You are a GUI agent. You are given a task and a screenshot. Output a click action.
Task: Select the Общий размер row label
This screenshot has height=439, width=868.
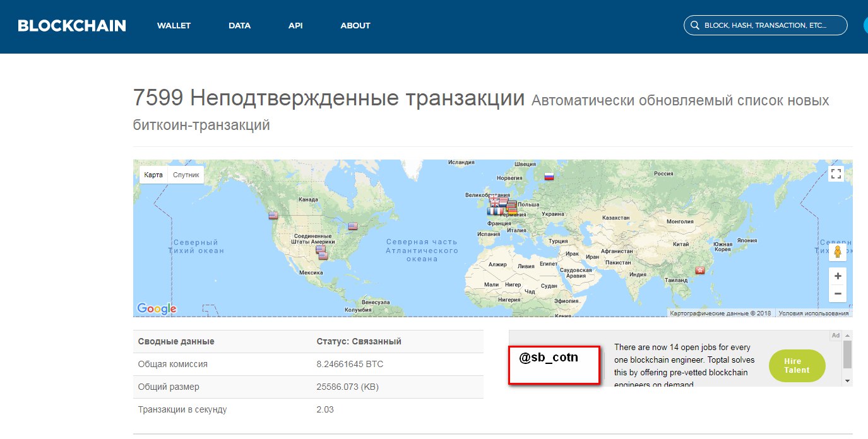pos(169,387)
